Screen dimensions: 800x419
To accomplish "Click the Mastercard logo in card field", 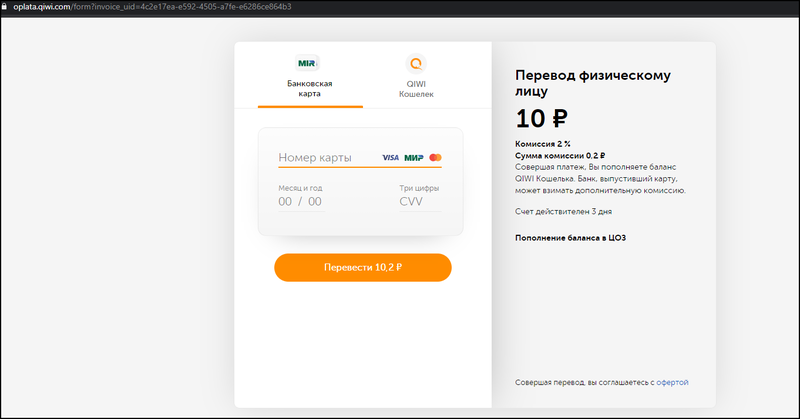I will pos(435,158).
